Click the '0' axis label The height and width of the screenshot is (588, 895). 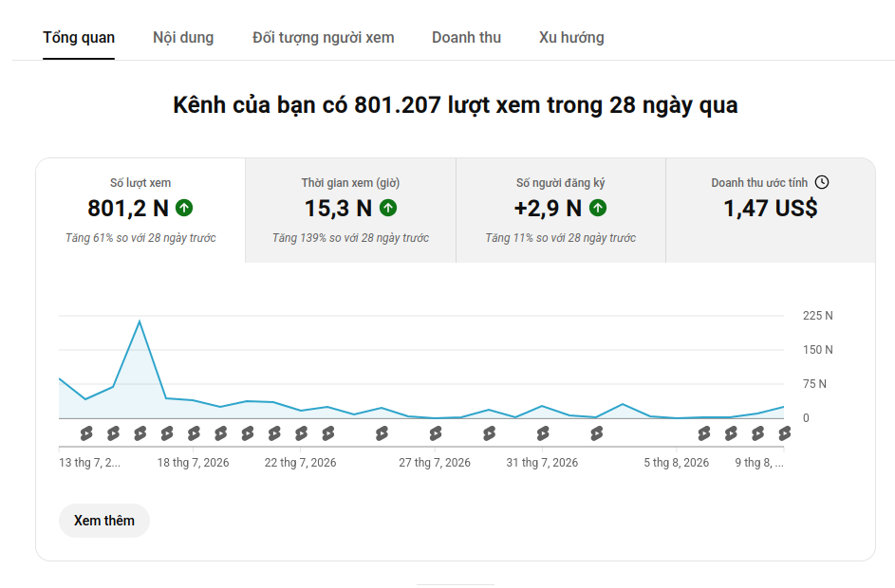coord(806,418)
